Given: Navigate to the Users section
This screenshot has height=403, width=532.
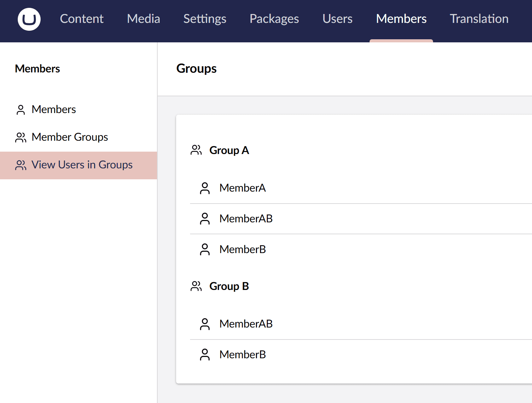Looking at the screenshot, I should coord(337,19).
